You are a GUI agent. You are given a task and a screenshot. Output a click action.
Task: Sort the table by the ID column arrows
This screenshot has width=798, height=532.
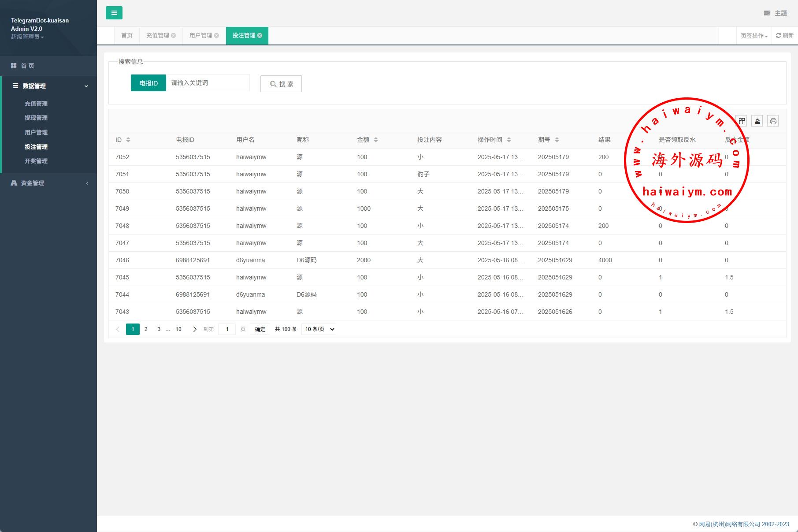(x=128, y=140)
